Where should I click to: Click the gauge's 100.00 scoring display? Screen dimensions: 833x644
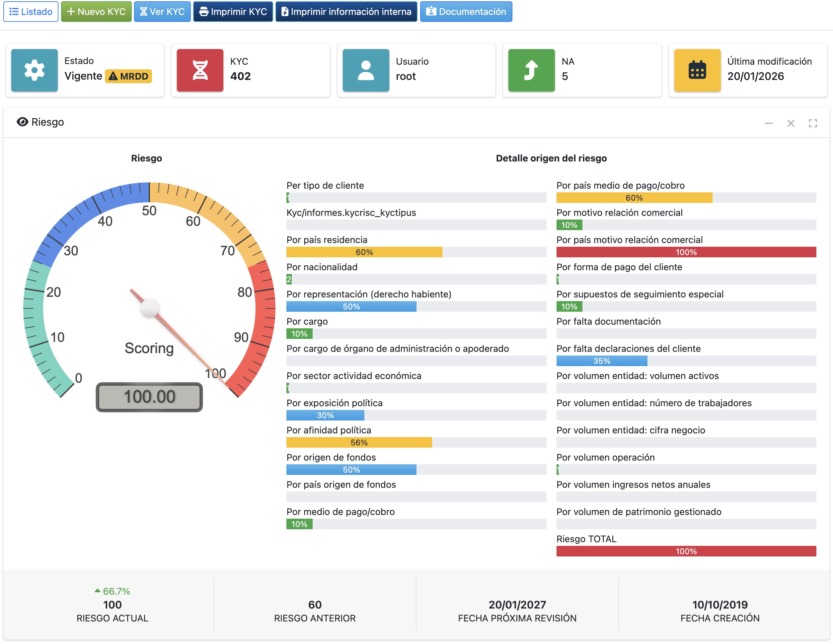tap(149, 397)
